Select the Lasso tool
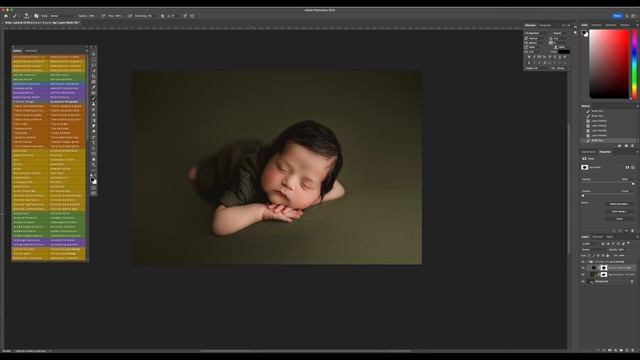 pyautogui.click(x=94, y=65)
